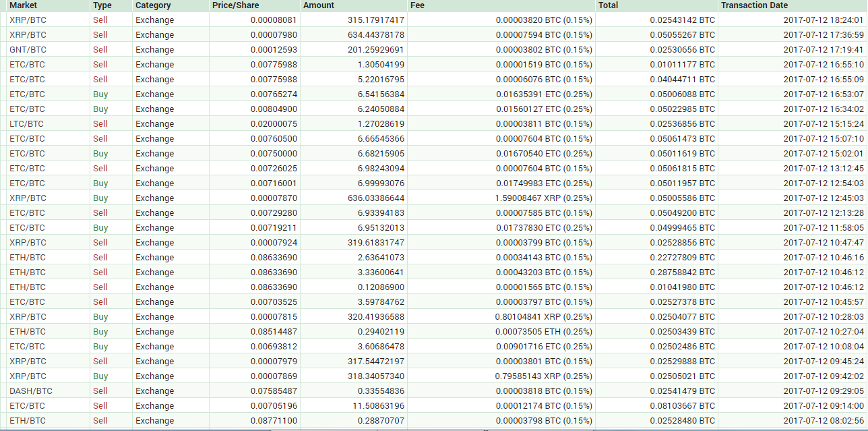Click the amount 0.12086900
The image size is (868, 431).
pyautogui.click(x=381, y=287)
